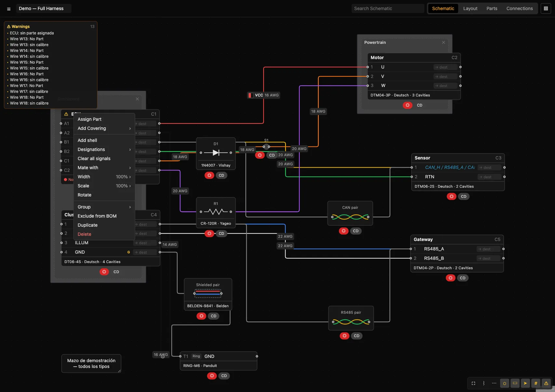Select Rotate in context menu
The height and width of the screenshot is (392, 555).
tap(104, 195)
